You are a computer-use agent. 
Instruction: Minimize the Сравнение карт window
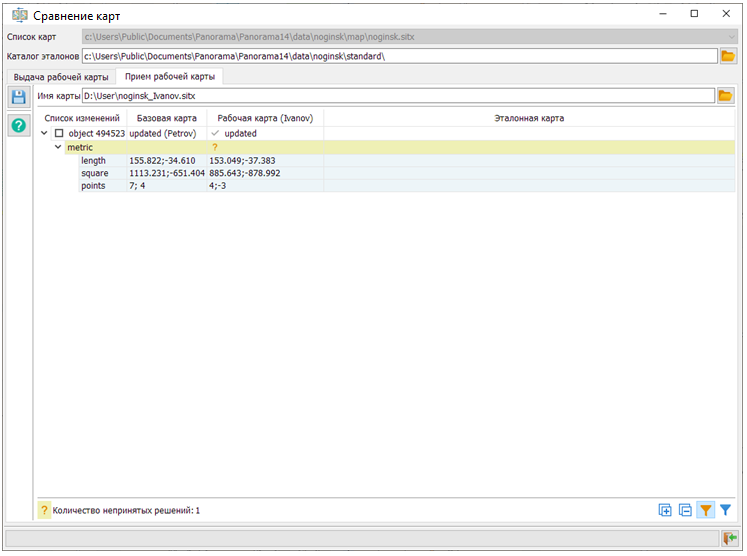click(663, 14)
